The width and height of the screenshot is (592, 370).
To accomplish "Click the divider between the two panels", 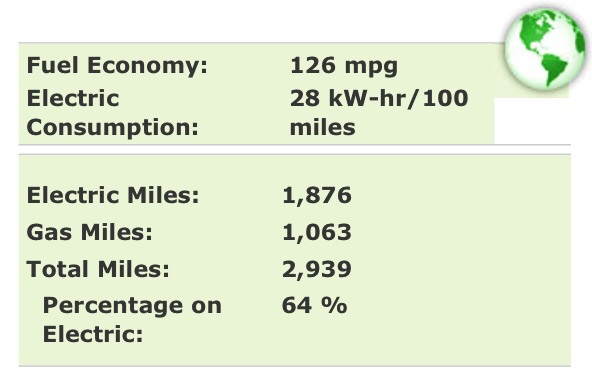I will pyautogui.click(x=294, y=150).
